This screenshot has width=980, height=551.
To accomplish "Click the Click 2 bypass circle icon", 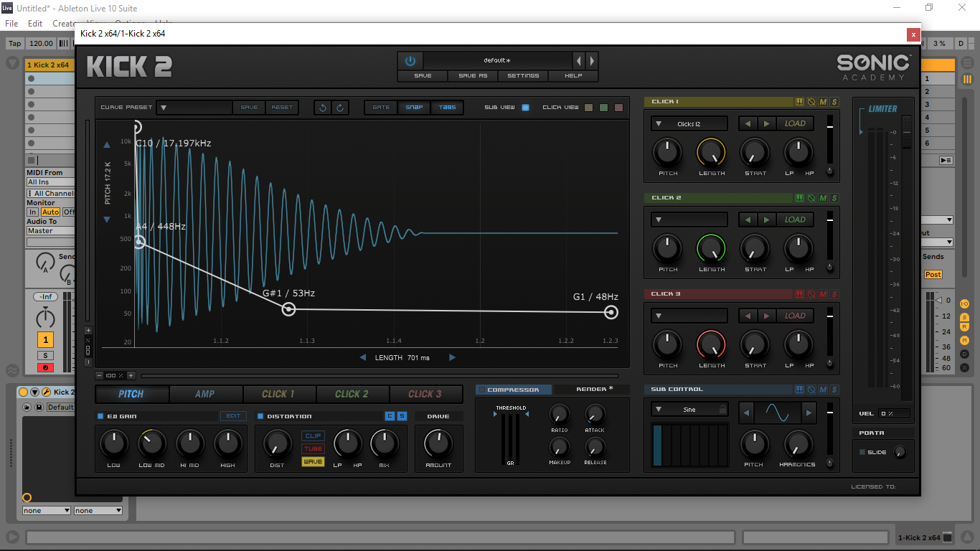I will [x=811, y=198].
